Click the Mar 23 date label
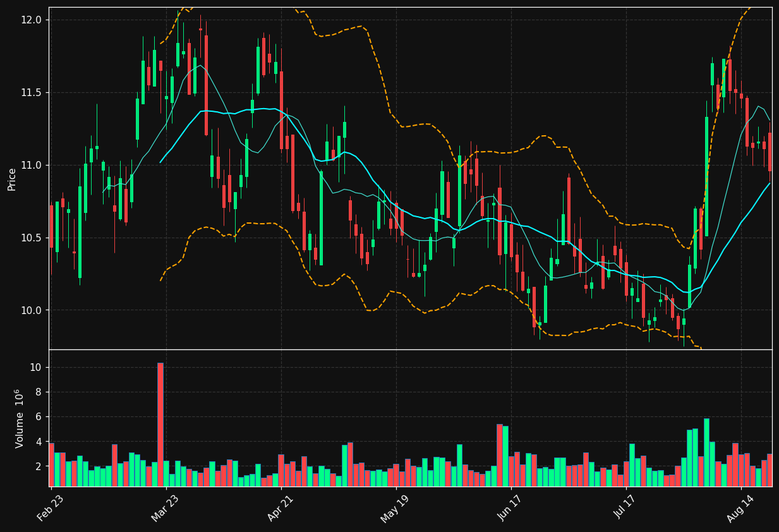This screenshot has width=779, height=532. click(165, 509)
